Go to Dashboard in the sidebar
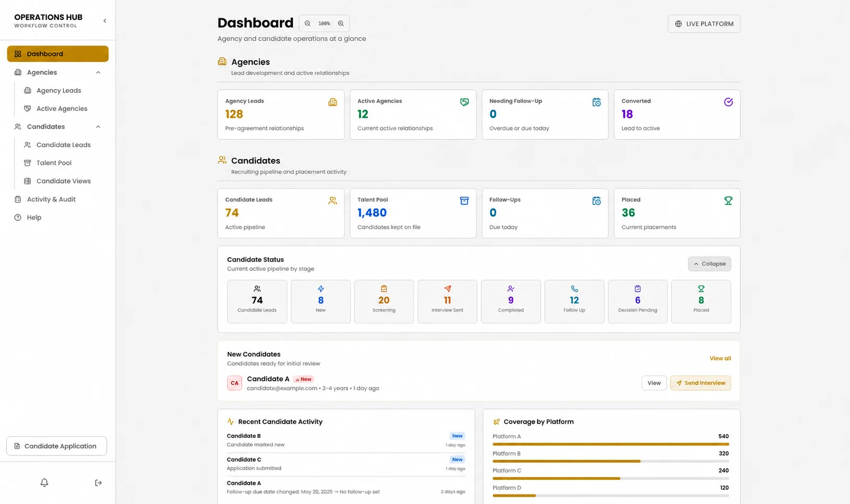The image size is (850, 504). [x=58, y=54]
